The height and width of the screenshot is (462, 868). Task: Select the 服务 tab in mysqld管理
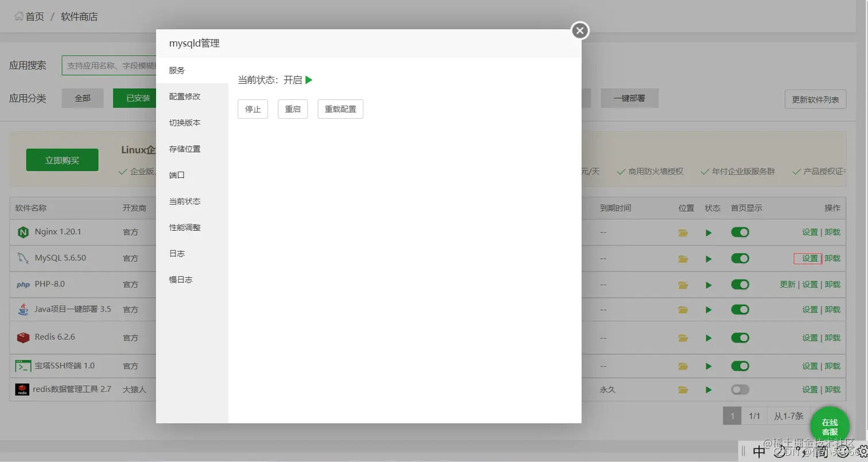click(192, 71)
